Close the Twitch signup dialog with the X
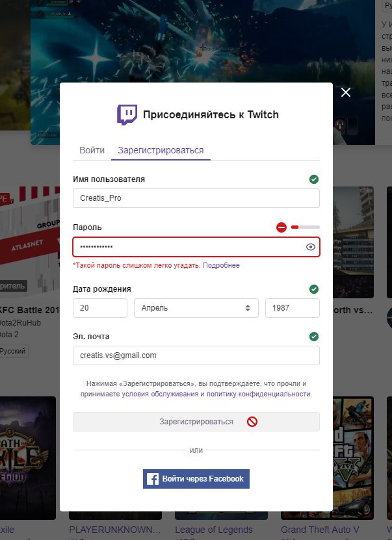Image resolution: width=392 pixels, height=540 pixels. (345, 92)
